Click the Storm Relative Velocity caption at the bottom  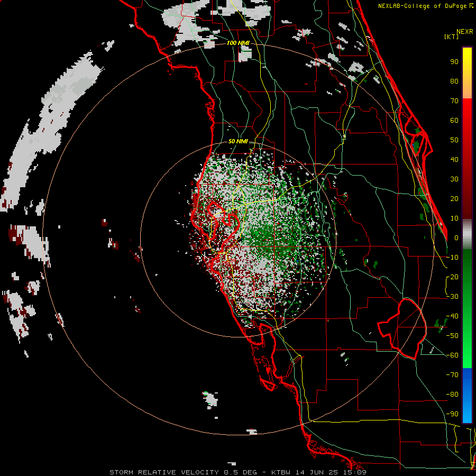click(237, 472)
